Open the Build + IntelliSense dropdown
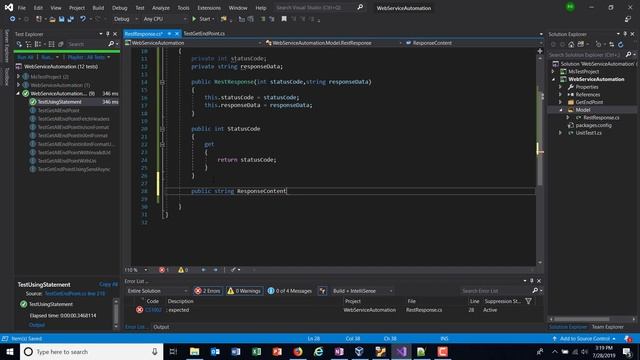Viewport: 640px width, 360px height. click(362, 291)
